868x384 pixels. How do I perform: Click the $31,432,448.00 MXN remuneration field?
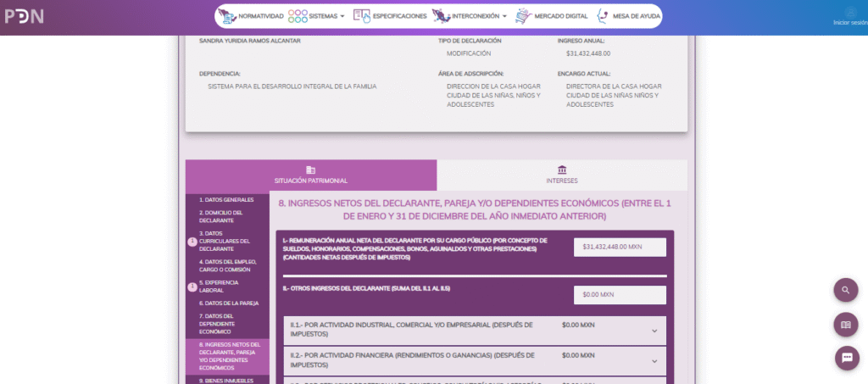coord(620,247)
